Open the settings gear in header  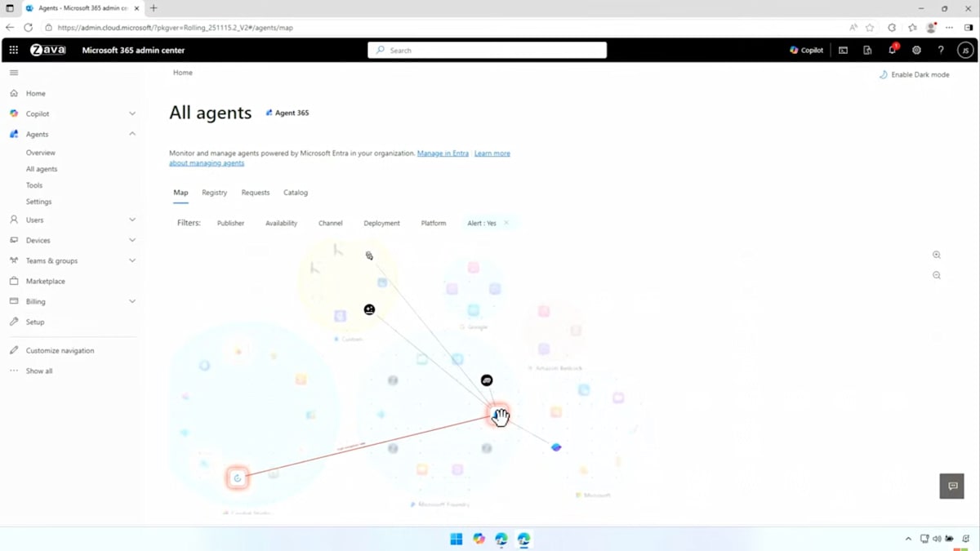coord(916,50)
